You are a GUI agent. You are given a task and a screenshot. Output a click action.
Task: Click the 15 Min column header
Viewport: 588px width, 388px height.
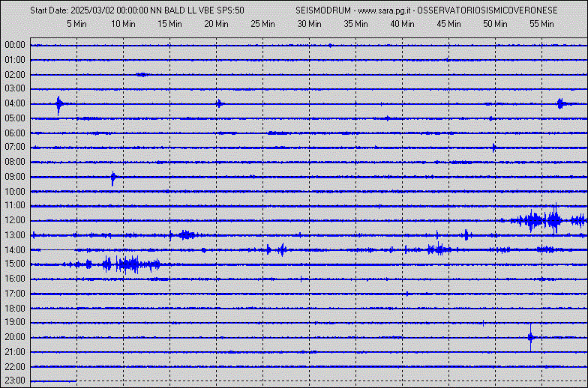pyautogui.click(x=169, y=24)
